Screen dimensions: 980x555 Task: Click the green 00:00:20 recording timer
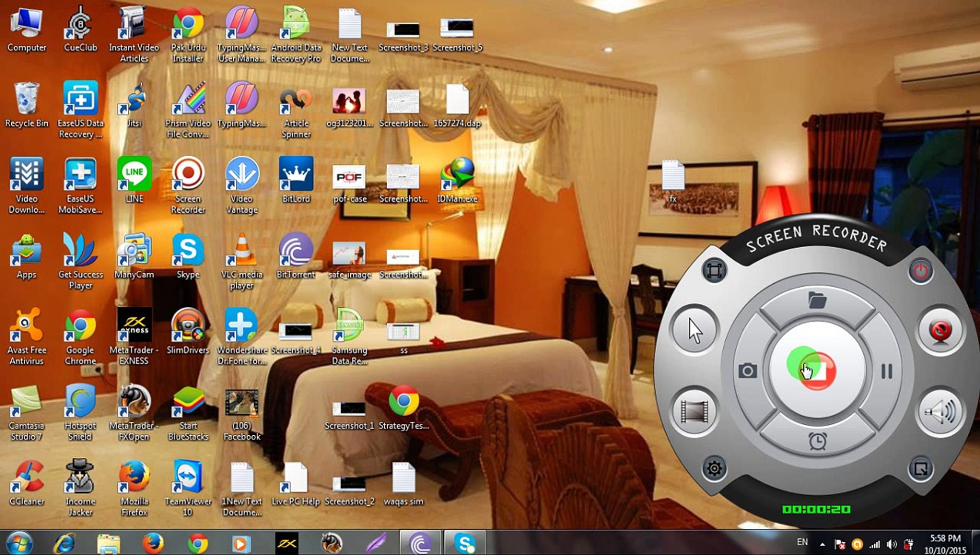tap(817, 509)
